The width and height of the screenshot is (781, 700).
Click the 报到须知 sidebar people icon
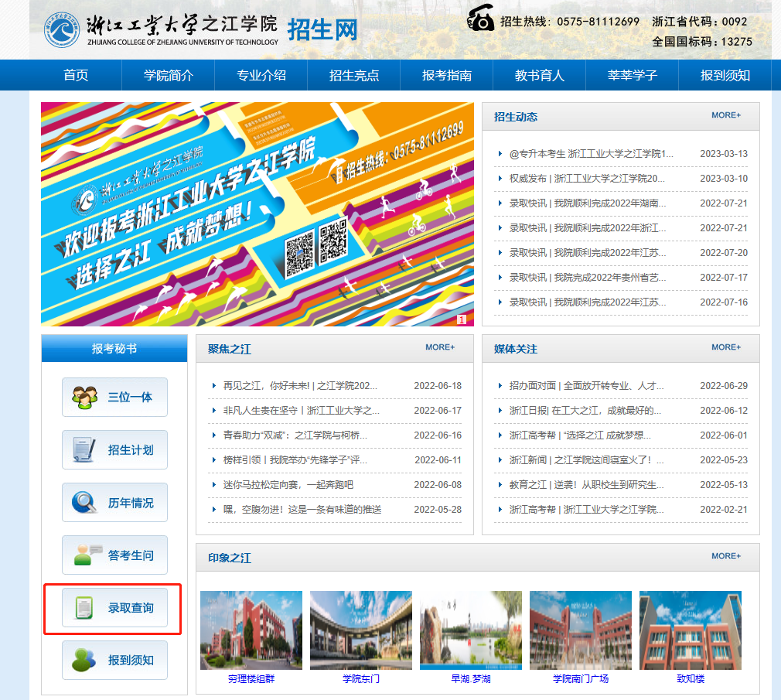pos(84,660)
